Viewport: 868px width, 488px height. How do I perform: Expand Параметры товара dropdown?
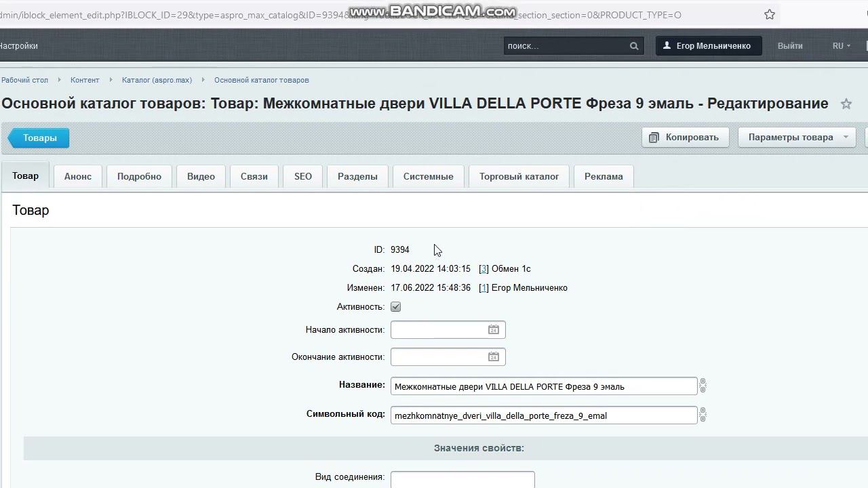point(797,137)
